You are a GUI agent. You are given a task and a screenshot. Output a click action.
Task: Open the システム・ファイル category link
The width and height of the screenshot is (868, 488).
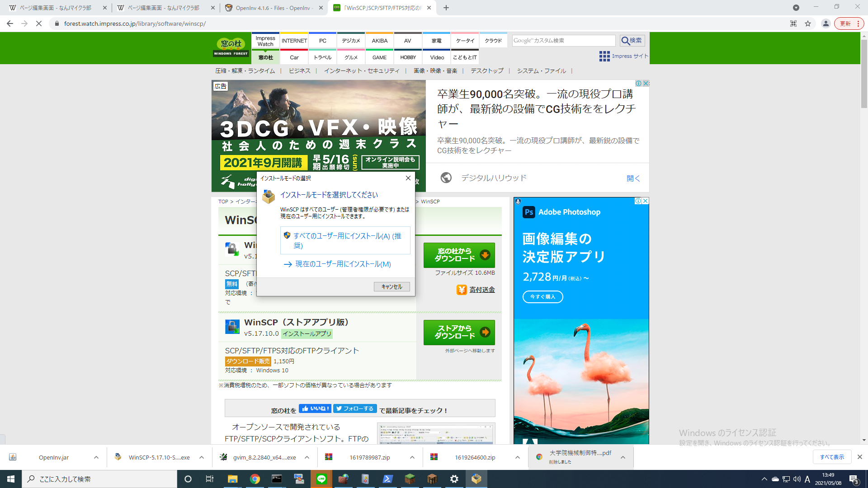[542, 71]
